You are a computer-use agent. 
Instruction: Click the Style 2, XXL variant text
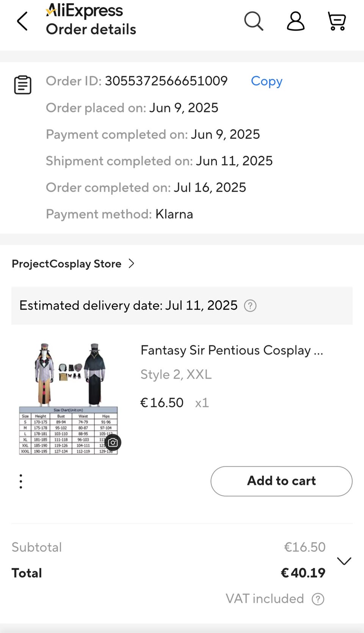tap(176, 375)
